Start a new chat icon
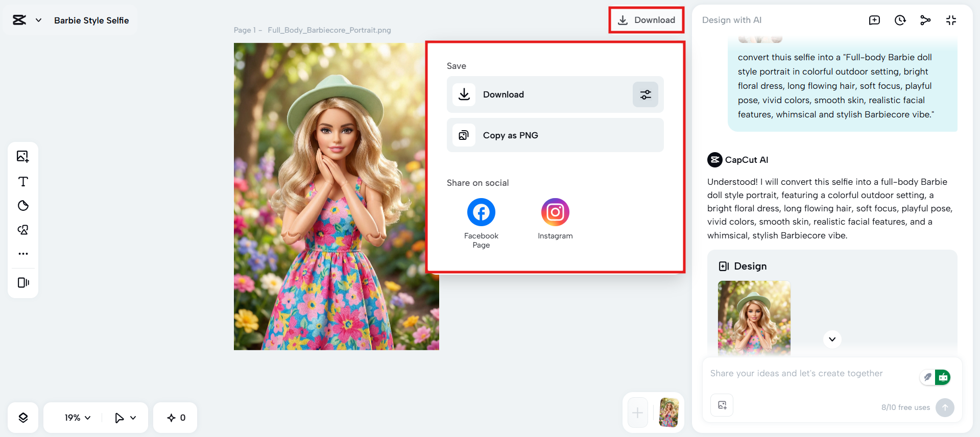The image size is (980, 437). 874,20
